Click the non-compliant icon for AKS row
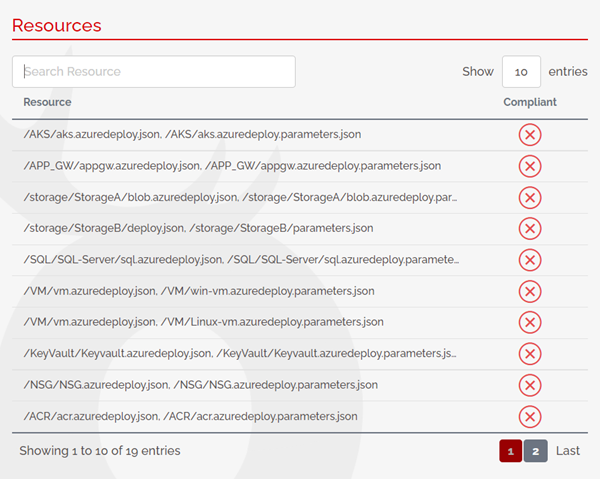The width and height of the screenshot is (600, 479). click(x=530, y=135)
